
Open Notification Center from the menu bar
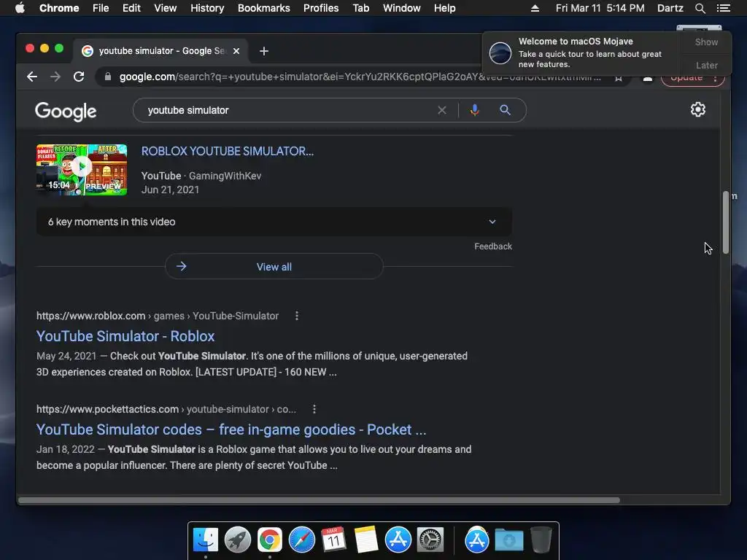click(x=723, y=8)
